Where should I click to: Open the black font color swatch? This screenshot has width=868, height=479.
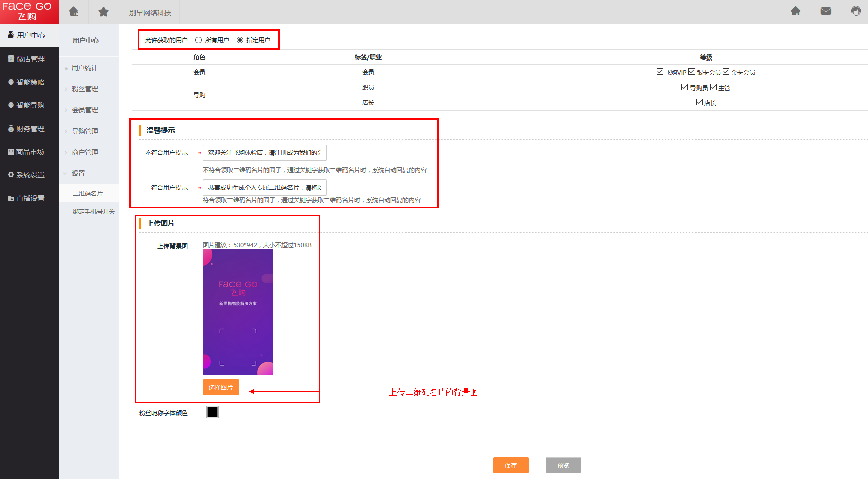pyautogui.click(x=212, y=412)
